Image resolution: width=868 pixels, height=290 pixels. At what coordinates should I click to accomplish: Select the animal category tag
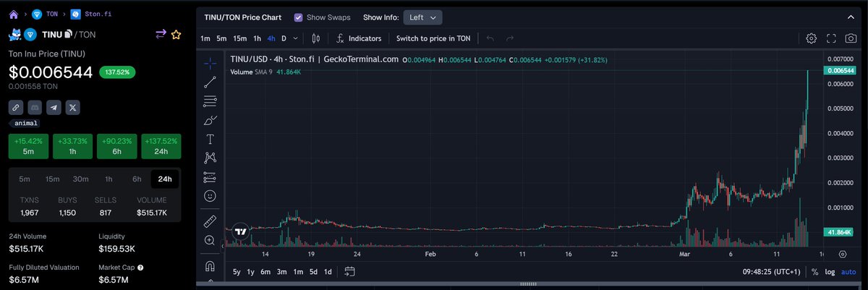[x=26, y=123]
